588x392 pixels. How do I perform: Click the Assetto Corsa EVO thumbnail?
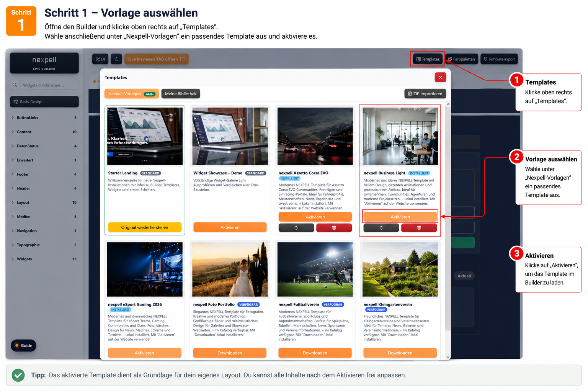[315, 136]
